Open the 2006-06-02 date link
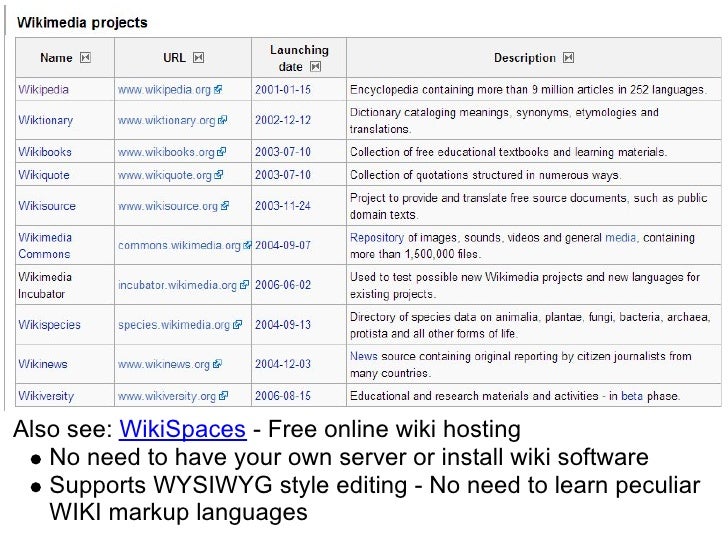The width and height of the screenshot is (728, 546). click(x=283, y=285)
